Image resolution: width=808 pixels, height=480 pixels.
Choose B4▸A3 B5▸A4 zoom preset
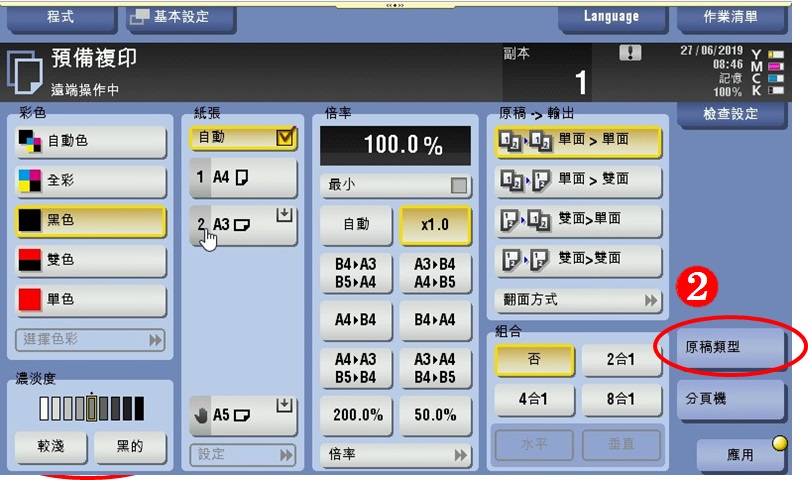pyautogui.click(x=356, y=273)
